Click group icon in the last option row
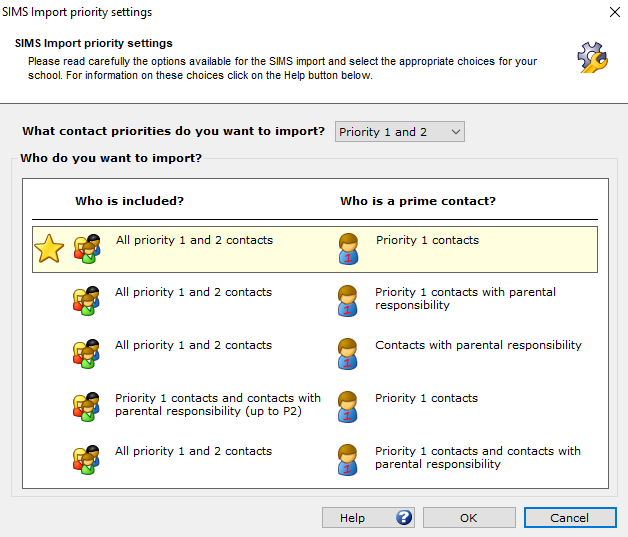The image size is (628, 537). (x=86, y=460)
